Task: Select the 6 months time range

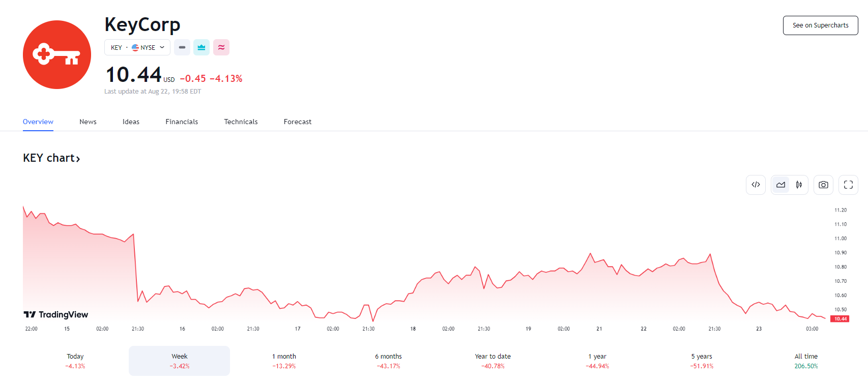Action: click(388, 361)
